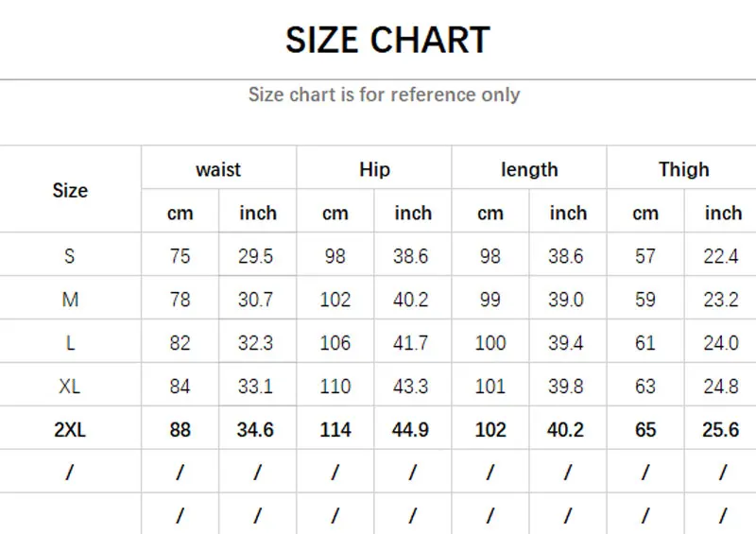This screenshot has width=756, height=534.
Task: Select the Size column header
Action: (70, 190)
